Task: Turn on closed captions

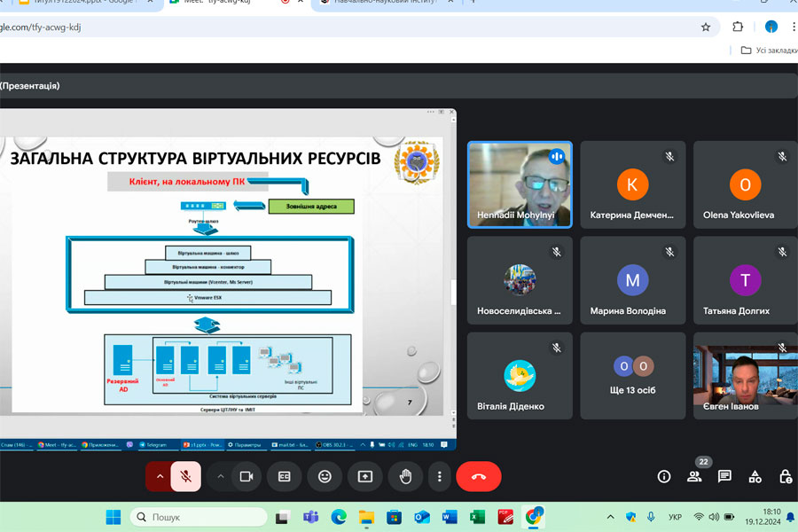Action: pyautogui.click(x=285, y=476)
